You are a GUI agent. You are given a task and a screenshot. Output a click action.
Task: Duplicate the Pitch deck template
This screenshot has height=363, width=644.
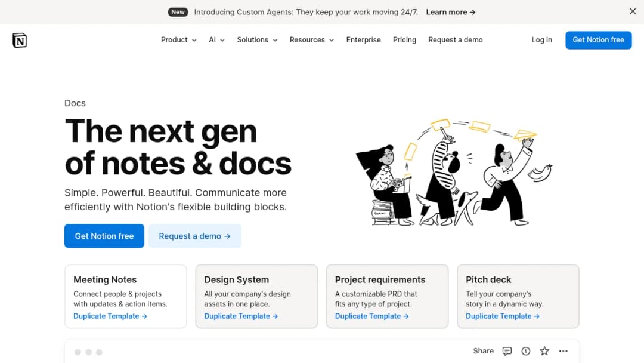pyautogui.click(x=503, y=316)
